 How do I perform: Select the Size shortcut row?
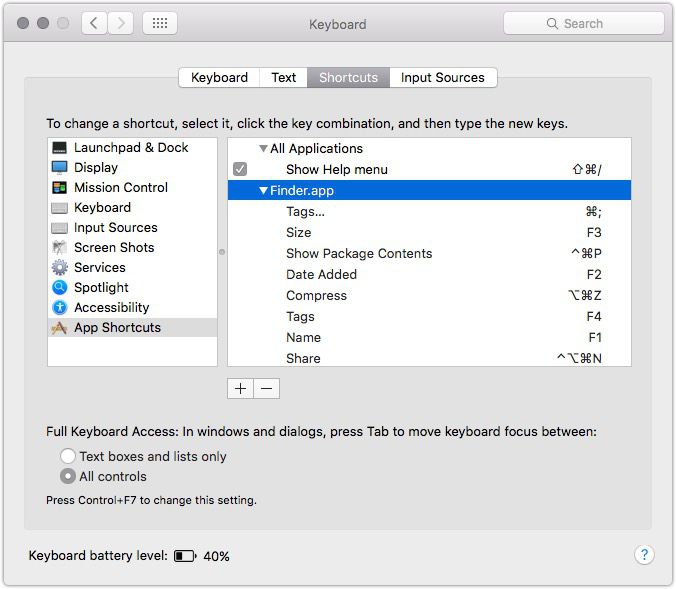tap(429, 232)
